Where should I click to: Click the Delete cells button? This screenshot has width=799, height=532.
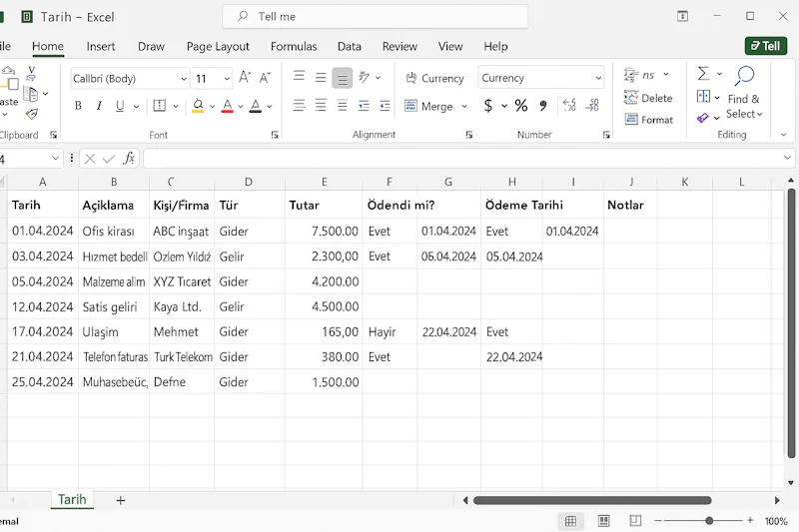648,98
